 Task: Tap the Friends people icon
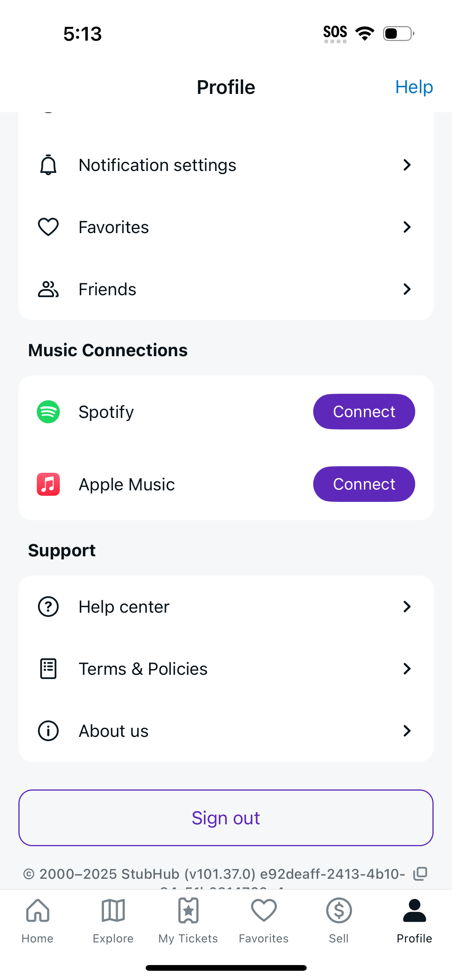48,289
